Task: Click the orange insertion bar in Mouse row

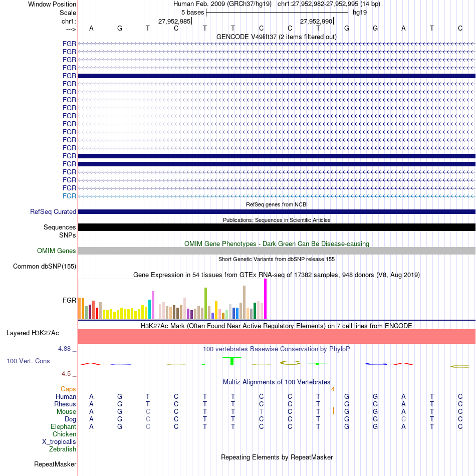Action: [x=333, y=411]
